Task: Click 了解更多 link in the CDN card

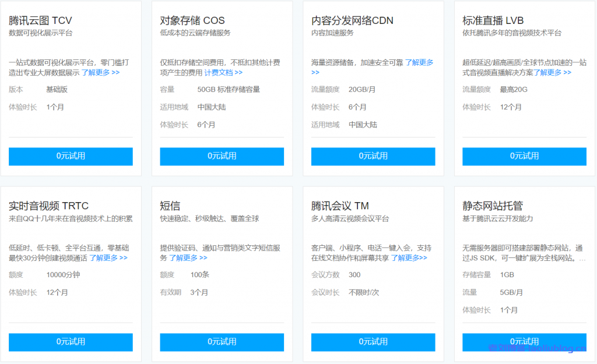Action: pos(419,63)
